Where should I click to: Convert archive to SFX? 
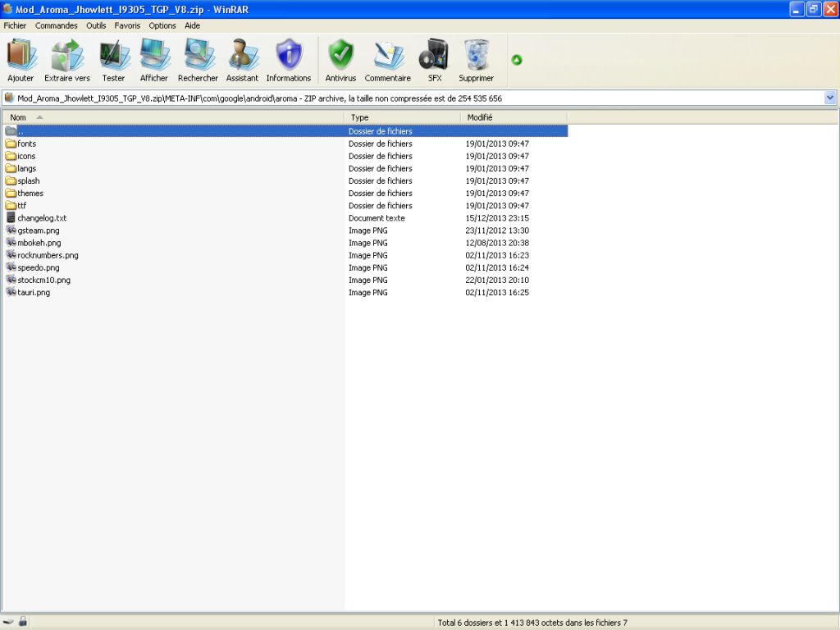(x=435, y=60)
